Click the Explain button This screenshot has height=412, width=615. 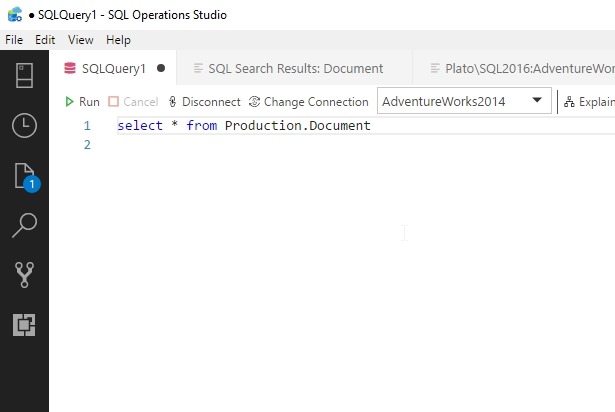coord(588,102)
